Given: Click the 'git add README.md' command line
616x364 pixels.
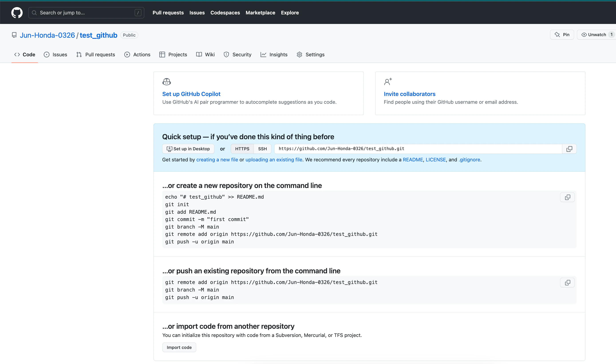Looking at the screenshot, I should coord(191,212).
